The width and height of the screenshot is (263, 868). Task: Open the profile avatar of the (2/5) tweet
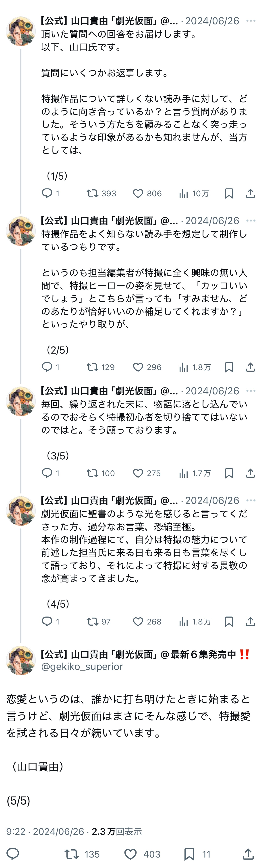(x=21, y=231)
